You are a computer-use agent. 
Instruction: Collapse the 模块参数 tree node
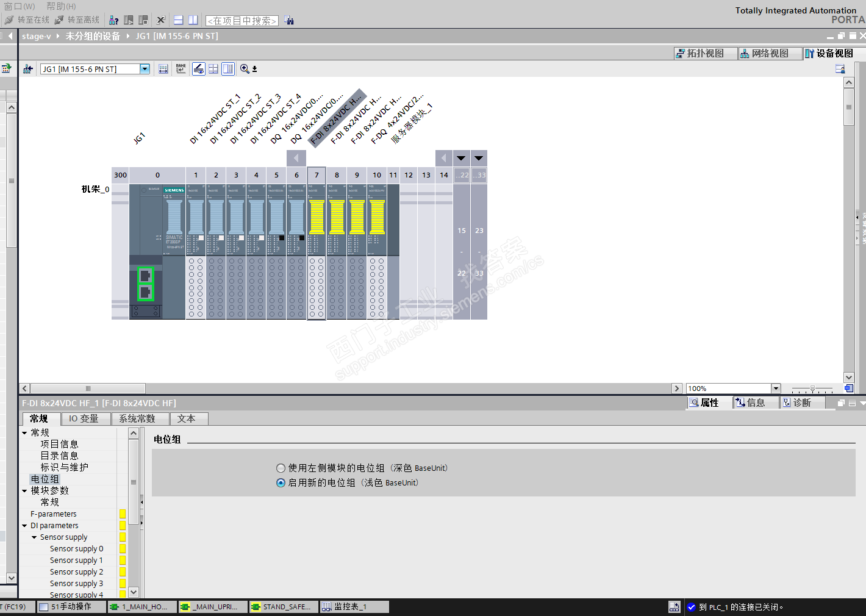24,491
